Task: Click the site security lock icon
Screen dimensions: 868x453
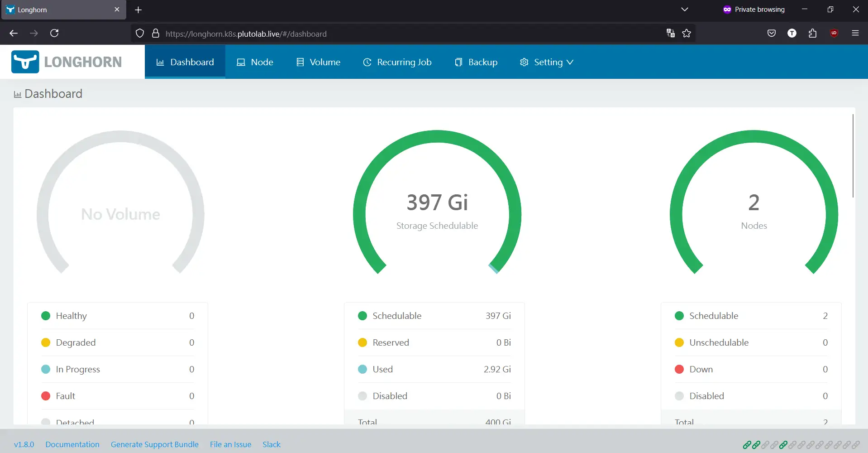Action: (156, 34)
